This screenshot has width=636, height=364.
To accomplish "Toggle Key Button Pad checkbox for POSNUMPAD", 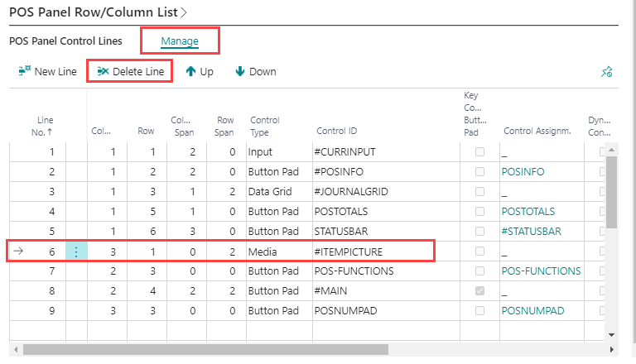I will point(479,311).
